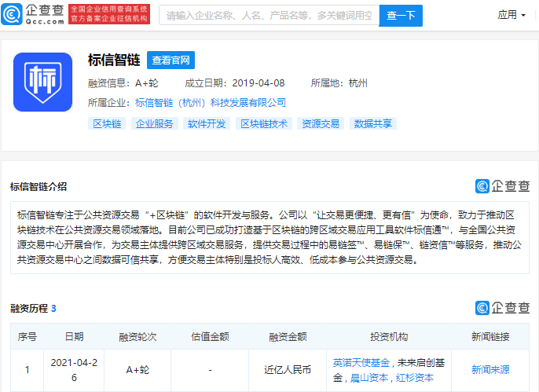
Task: Click the 标信智链 company logo
Action: point(43,82)
